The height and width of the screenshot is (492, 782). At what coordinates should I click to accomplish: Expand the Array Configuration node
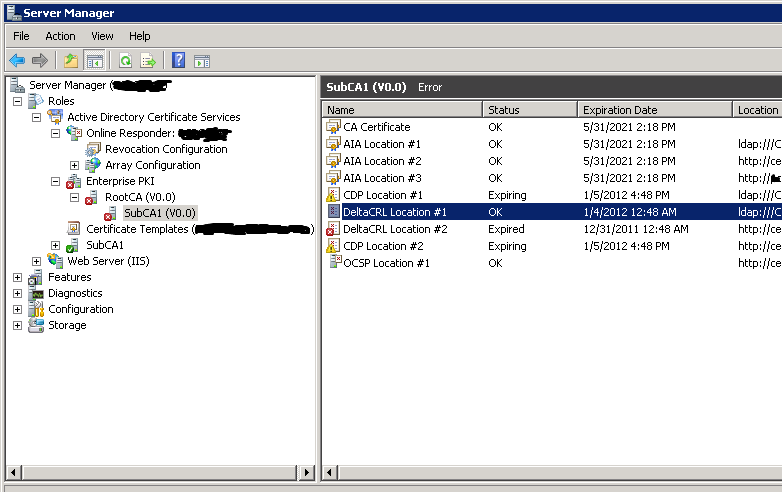coord(74,165)
